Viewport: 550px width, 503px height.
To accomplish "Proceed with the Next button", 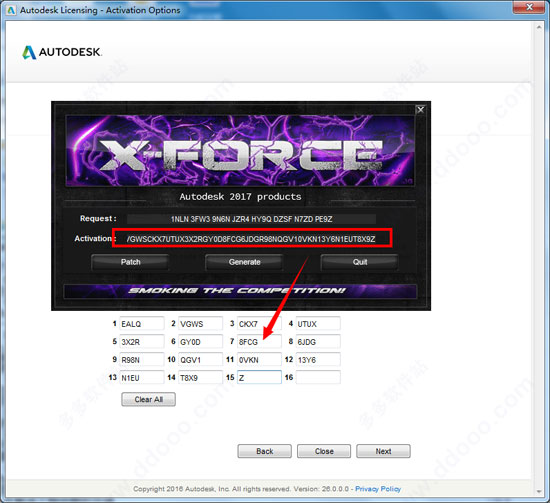I will click(x=383, y=451).
